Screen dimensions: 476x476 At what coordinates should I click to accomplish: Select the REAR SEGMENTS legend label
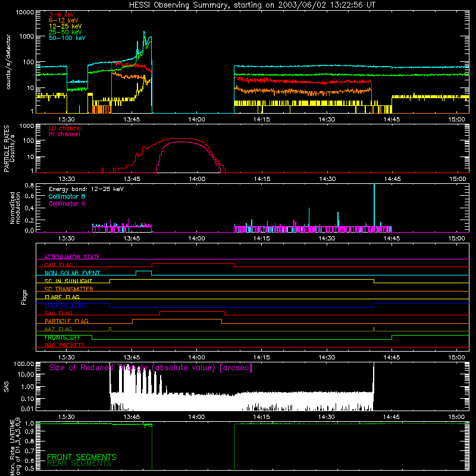click(x=79, y=464)
